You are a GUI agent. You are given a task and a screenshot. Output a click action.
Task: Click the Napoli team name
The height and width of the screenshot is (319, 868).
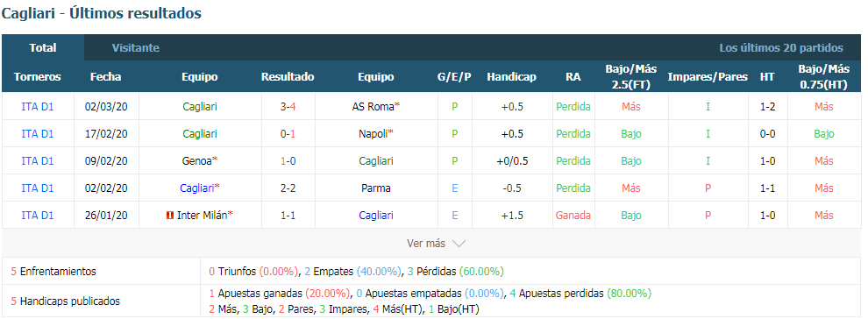point(374,134)
